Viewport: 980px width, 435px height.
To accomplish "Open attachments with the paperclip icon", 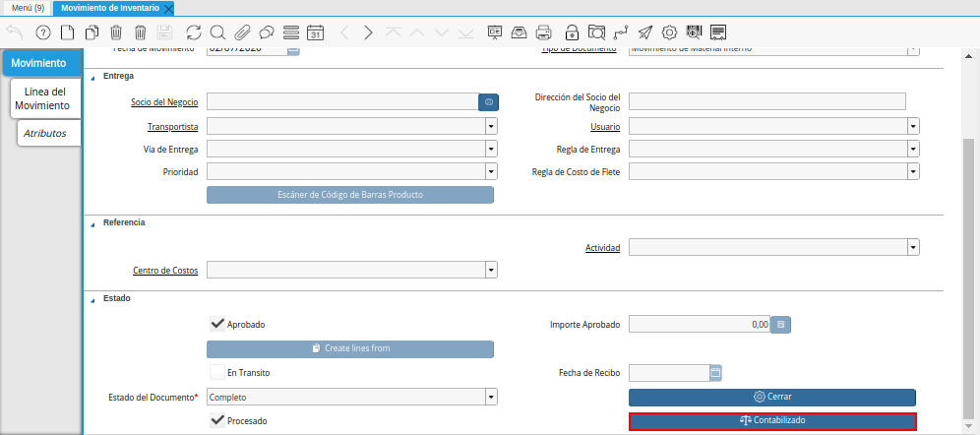I will click(x=242, y=32).
